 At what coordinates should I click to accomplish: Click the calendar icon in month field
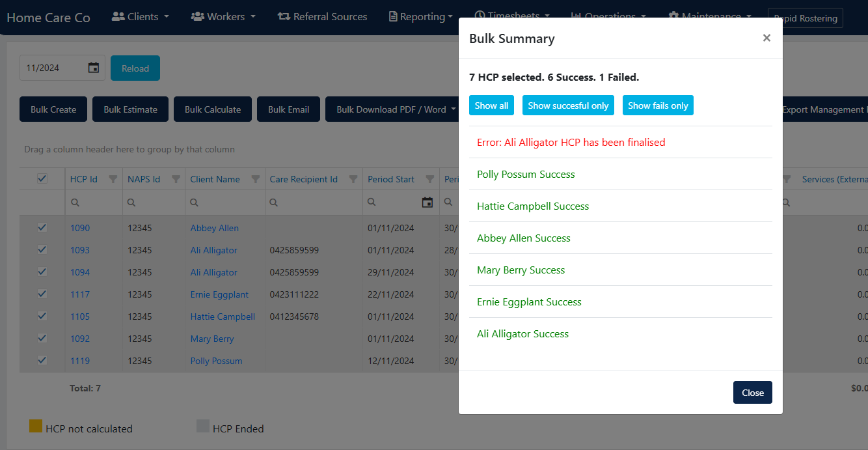94,68
